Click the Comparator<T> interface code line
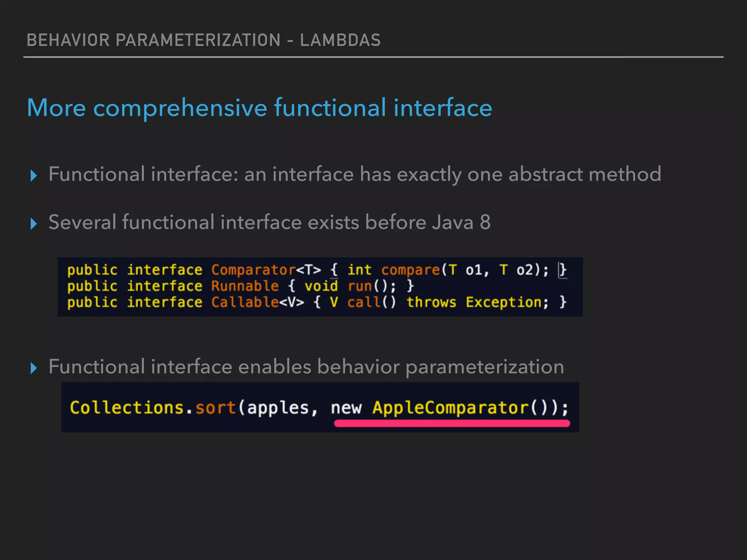This screenshot has width=747, height=560. point(317,270)
